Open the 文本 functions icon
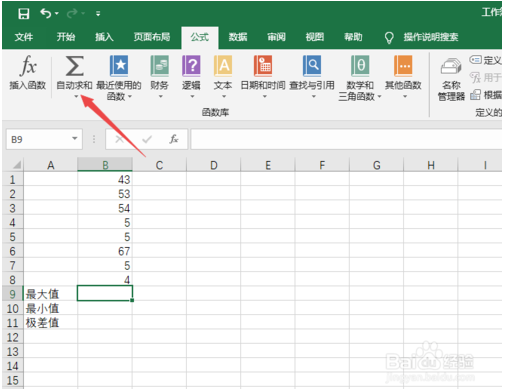 coord(223,66)
